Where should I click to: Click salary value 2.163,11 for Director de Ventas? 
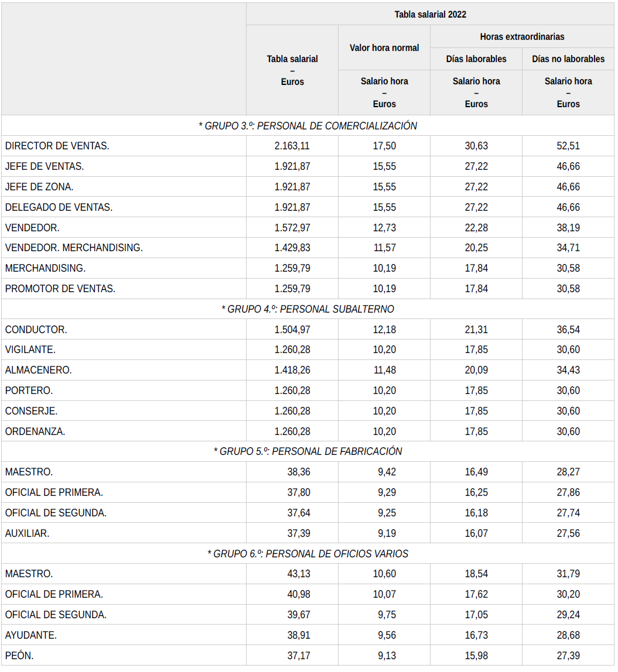point(292,146)
